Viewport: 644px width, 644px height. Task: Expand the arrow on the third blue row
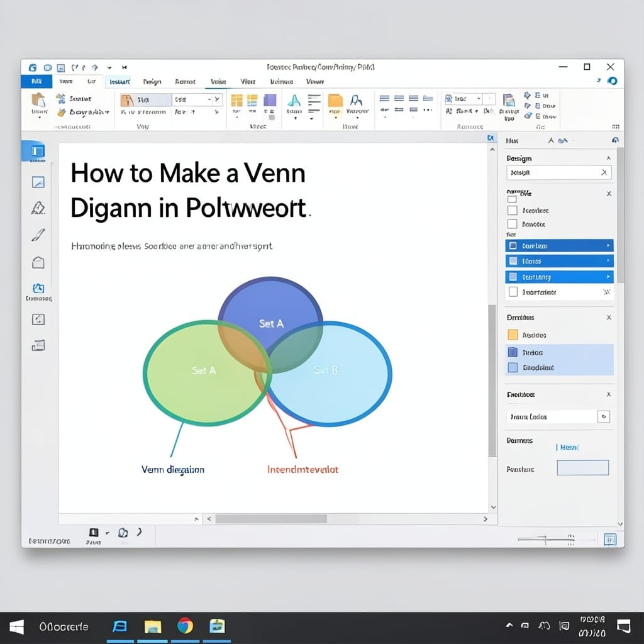[608, 277]
